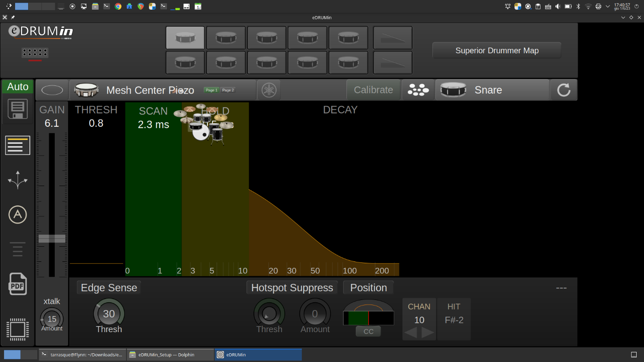Image resolution: width=644 pixels, height=362 pixels.
Task: Select the second drum input in top row
Action: [226, 38]
